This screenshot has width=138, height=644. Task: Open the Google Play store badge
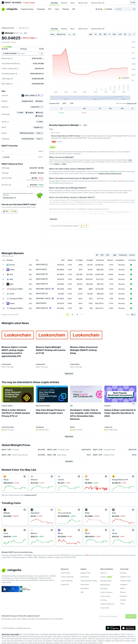tap(113, 628)
